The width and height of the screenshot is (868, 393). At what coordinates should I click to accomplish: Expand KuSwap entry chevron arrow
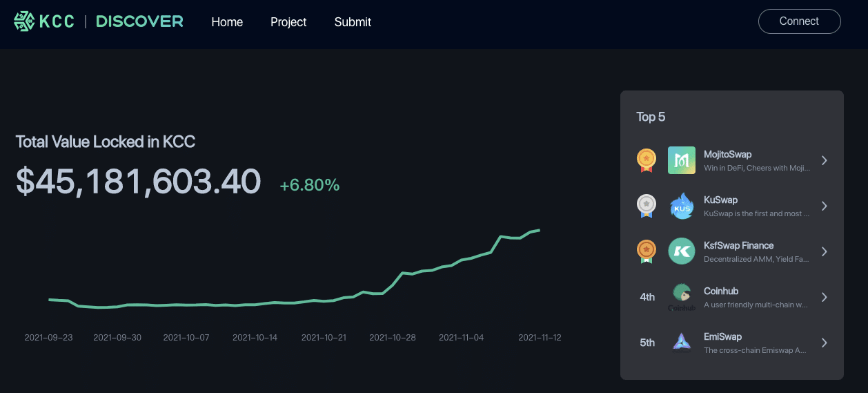(x=824, y=206)
